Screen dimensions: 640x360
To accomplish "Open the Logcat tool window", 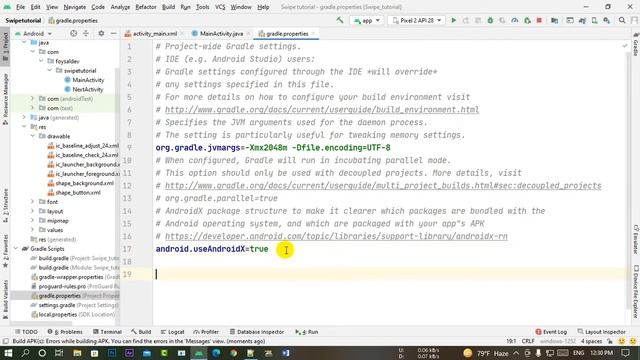I will (x=172, y=332).
